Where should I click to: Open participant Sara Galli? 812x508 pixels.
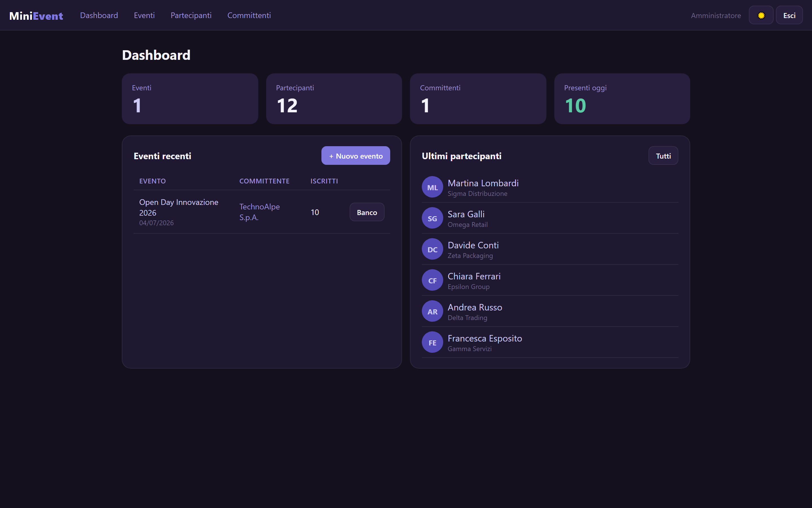tap(466, 214)
